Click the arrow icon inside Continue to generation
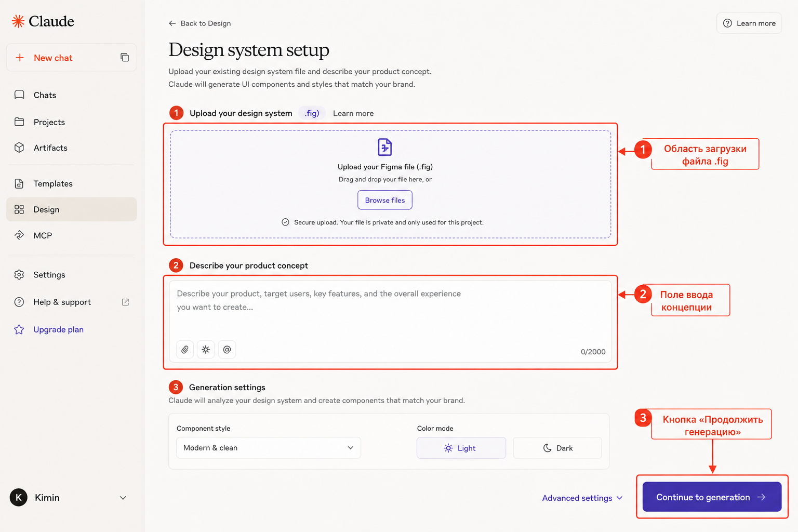The image size is (798, 532). [x=762, y=497]
